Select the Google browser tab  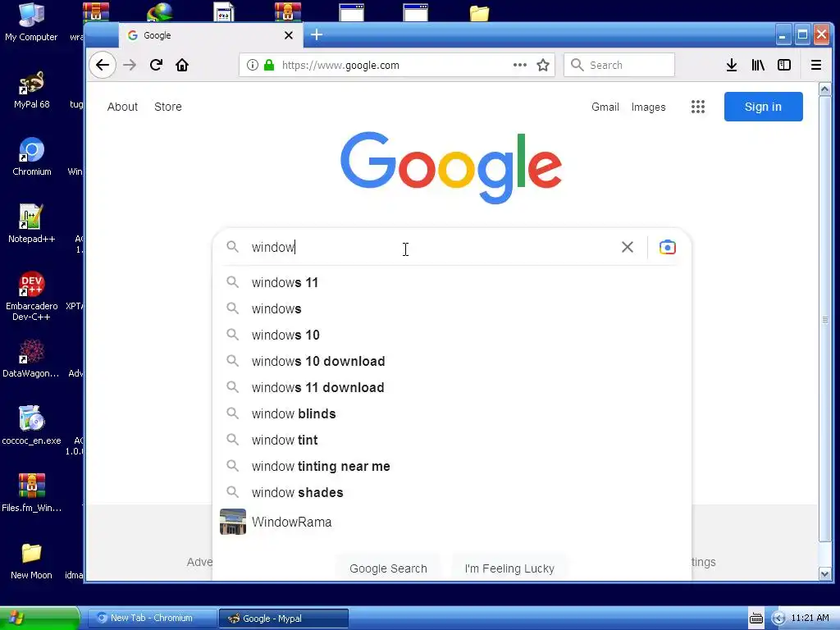pos(210,35)
